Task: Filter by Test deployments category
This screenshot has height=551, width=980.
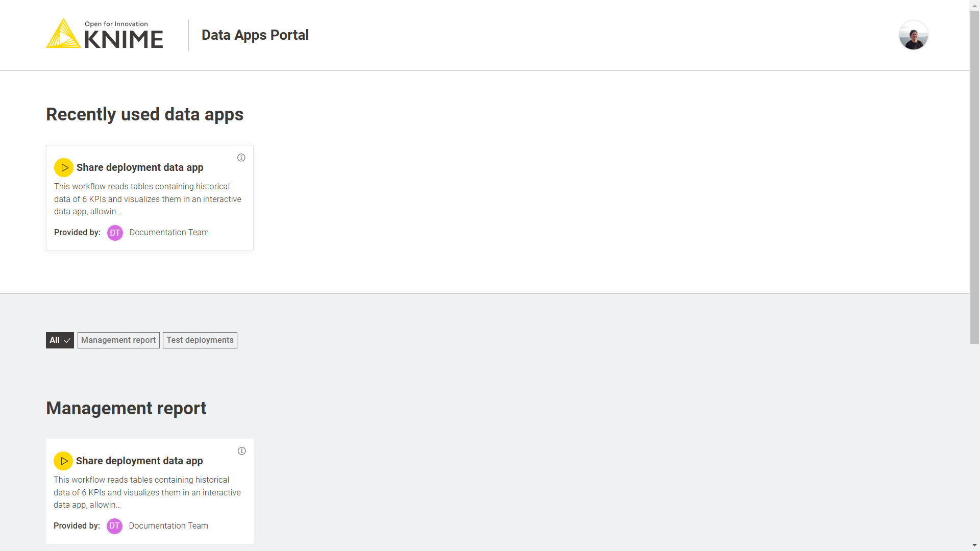Action: [200, 340]
